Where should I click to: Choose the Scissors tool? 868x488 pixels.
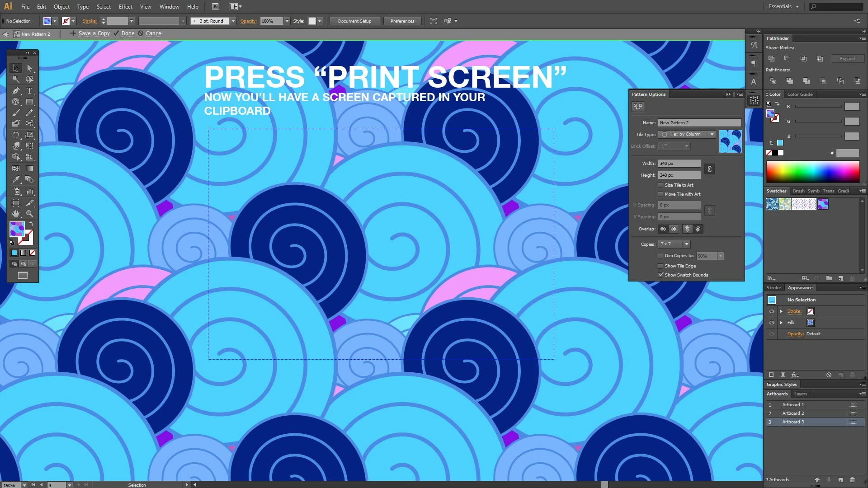(29, 123)
